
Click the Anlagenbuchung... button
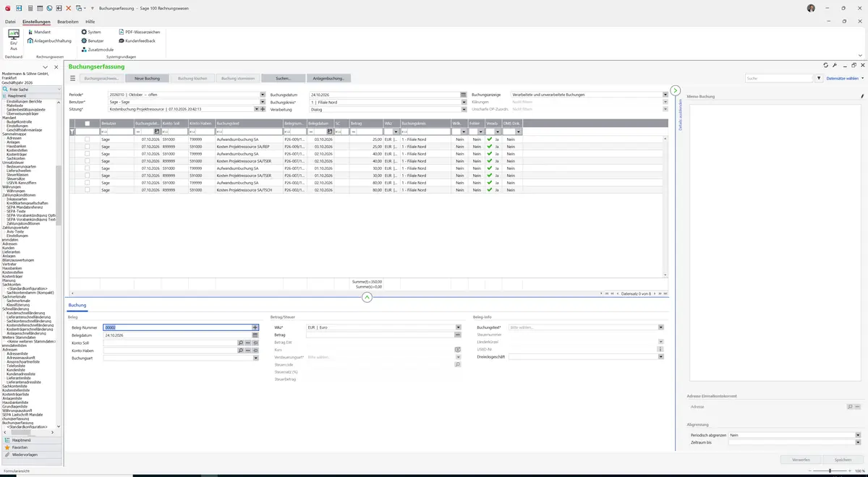point(328,78)
